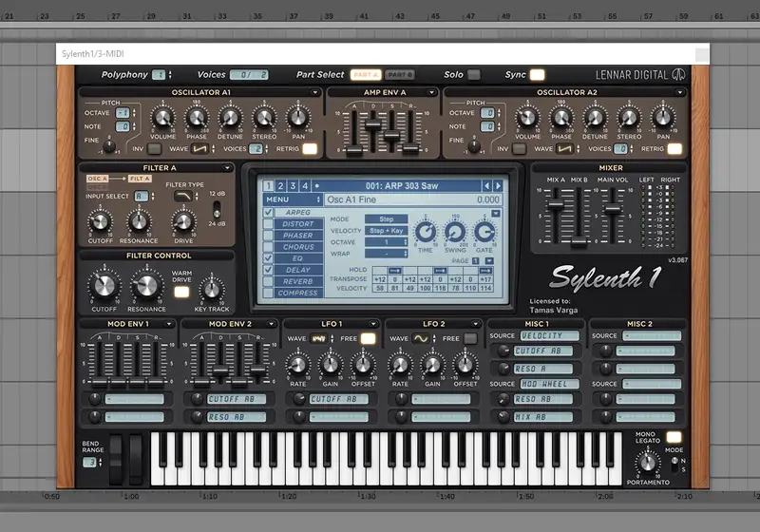Switch to Part B

(400, 75)
